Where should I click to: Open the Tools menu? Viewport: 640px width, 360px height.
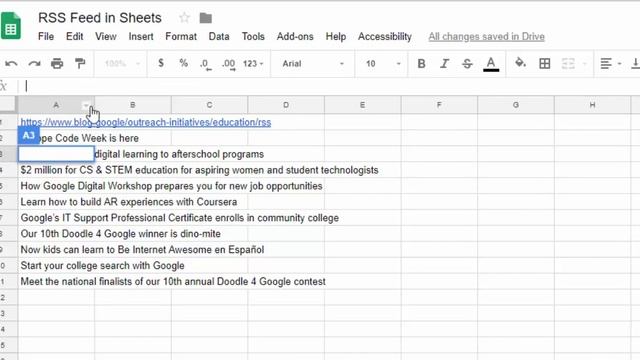click(253, 37)
